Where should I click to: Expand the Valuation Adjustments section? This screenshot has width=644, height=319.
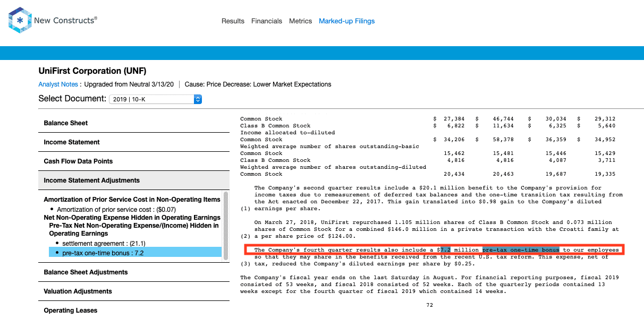[134, 291]
